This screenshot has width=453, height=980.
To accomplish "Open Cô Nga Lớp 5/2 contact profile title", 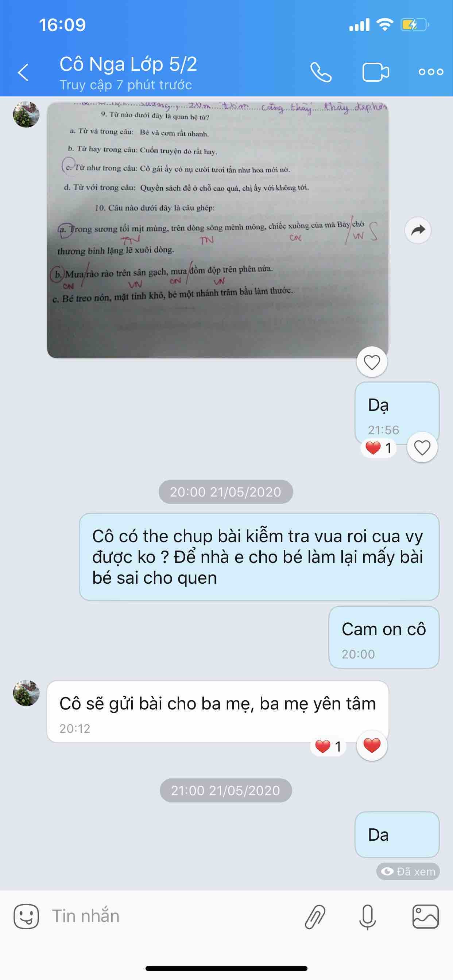I will [x=128, y=64].
